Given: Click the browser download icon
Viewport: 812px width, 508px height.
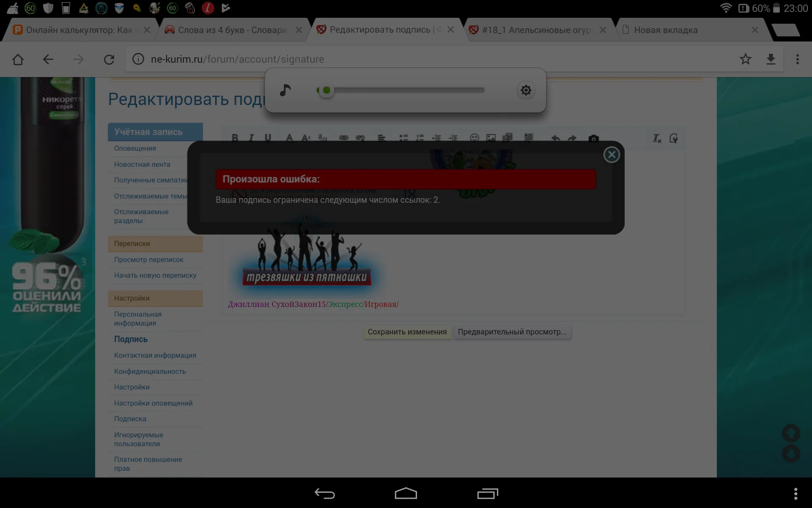Looking at the screenshot, I should [771, 59].
